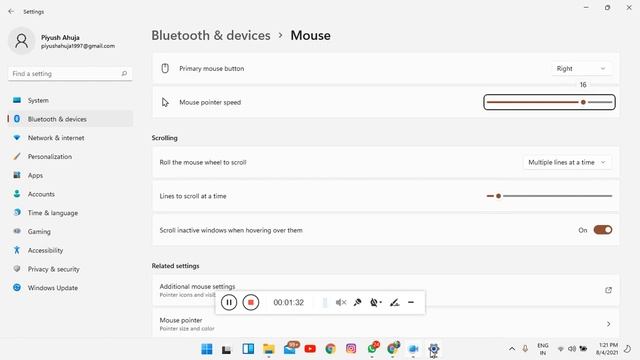Open the Windows Start menu

tap(207, 349)
